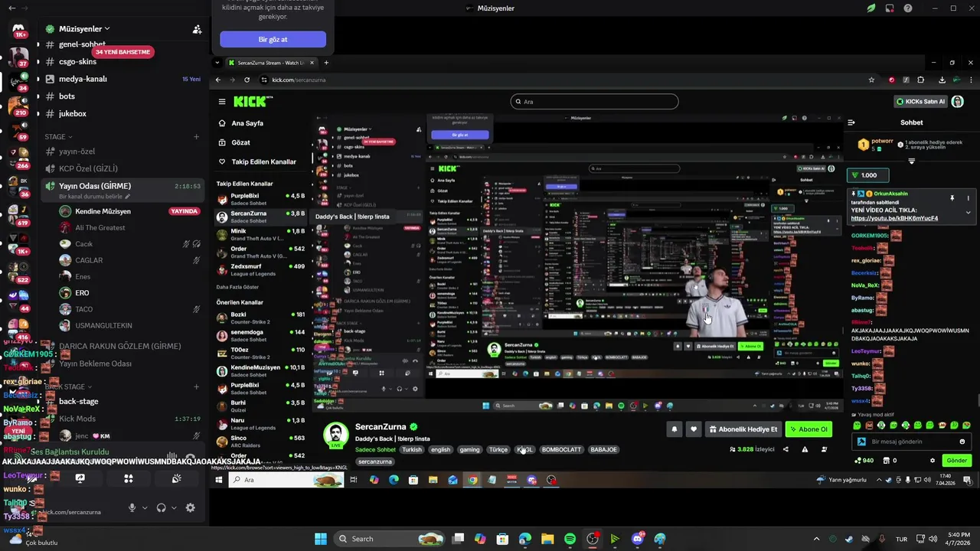Select SercanZurna Stream browser tab

[x=269, y=63]
